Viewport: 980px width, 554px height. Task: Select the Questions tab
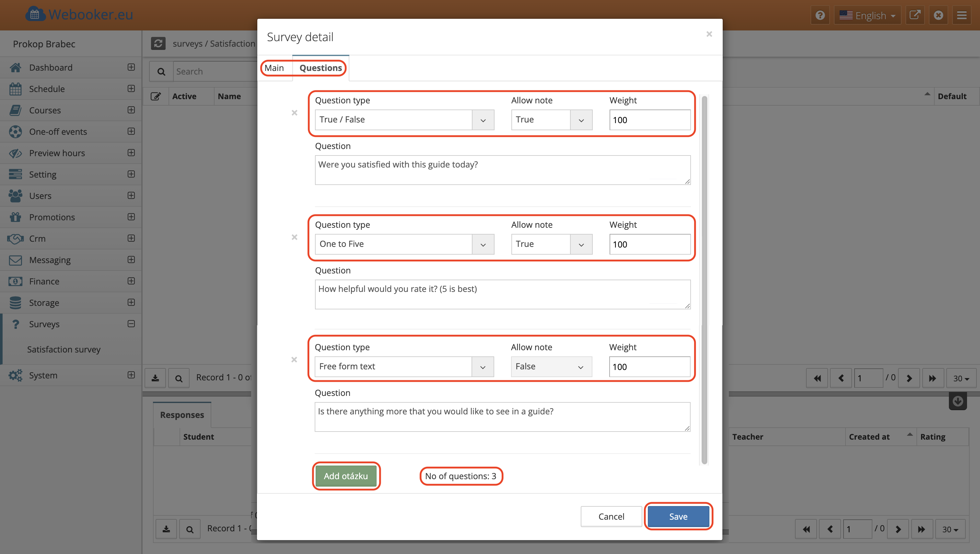click(x=321, y=68)
